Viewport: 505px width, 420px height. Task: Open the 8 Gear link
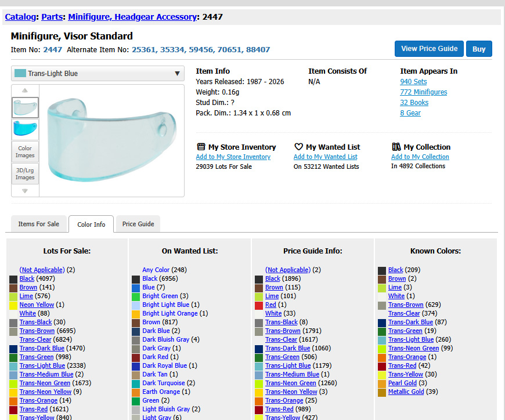tap(410, 113)
